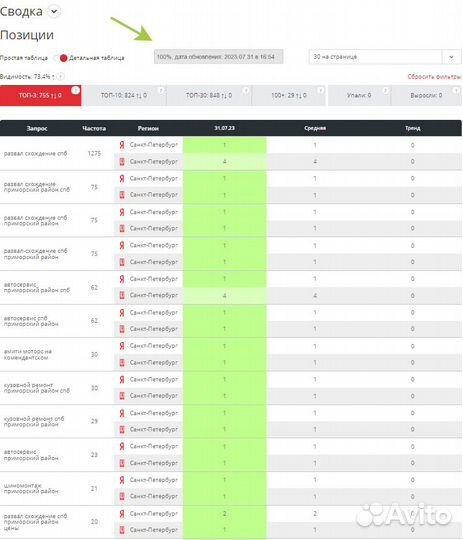This screenshot has height=540, width=463.
Task: Click the update progress bar showing 100%
Action: pyautogui.click(x=218, y=57)
